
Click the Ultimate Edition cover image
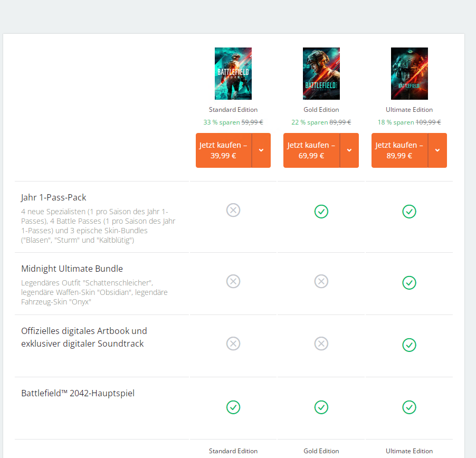pos(409,73)
